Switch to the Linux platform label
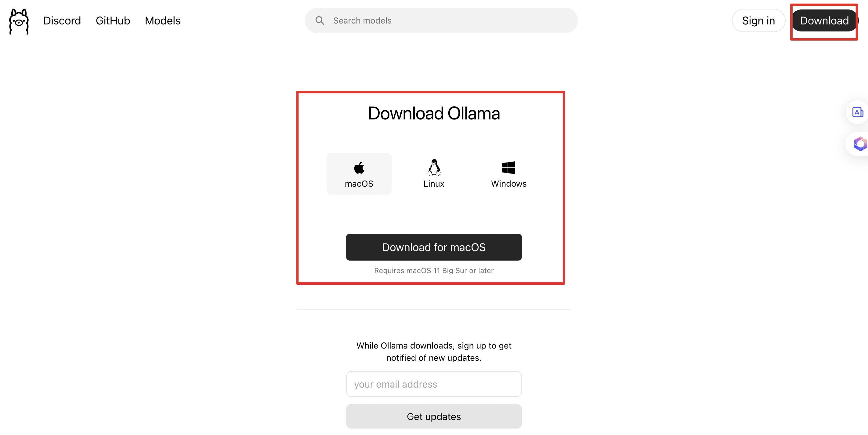 click(x=434, y=184)
